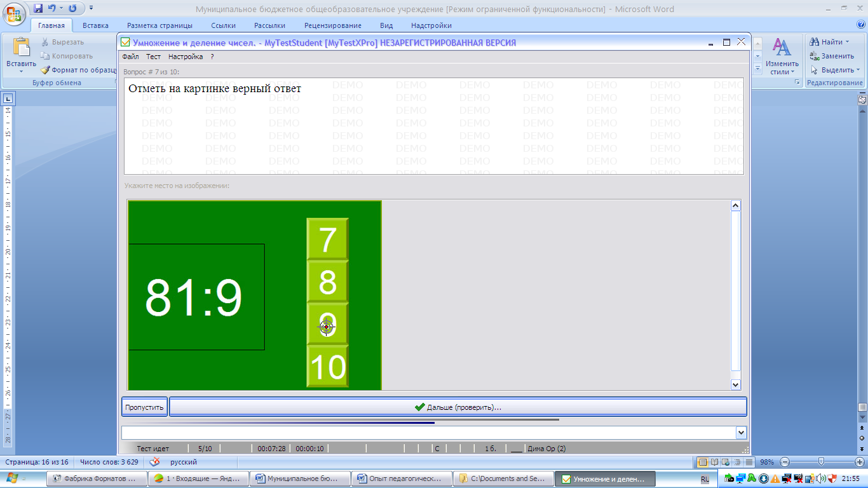
Task: Open the Тест menu in MyTestStudent
Action: [x=153, y=57]
